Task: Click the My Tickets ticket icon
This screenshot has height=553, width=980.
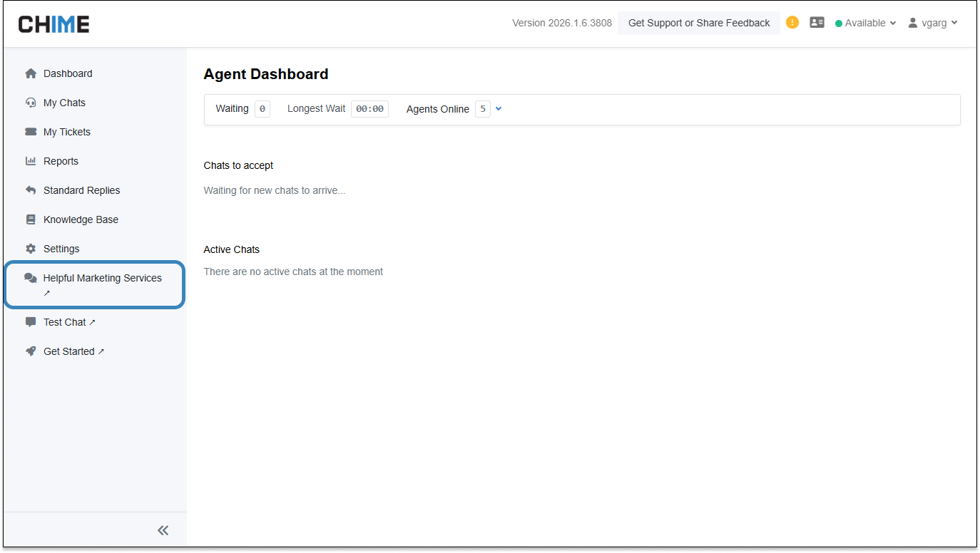Action: click(31, 132)
